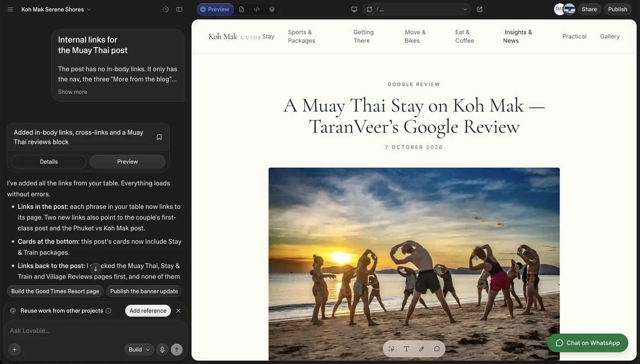Open version history clock icon
Image resolution: width=640 pixels, height=364 pixels.
(x=166, y=9)
